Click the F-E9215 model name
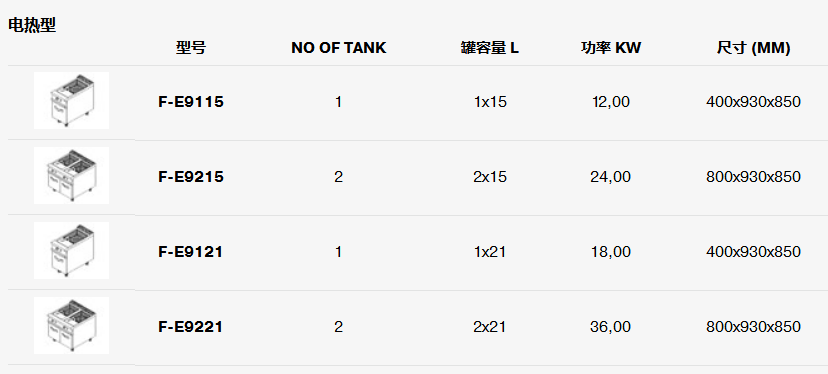 (x=191, y=177)
